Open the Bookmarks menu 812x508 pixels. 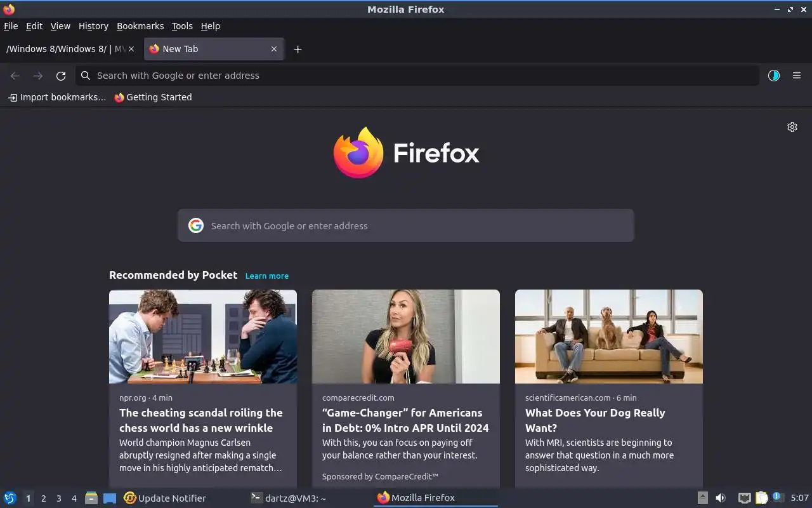[140, 26]
